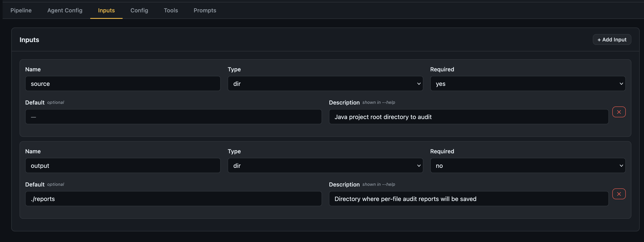Click the empty Default field of the source input

(x=174, y=117)
